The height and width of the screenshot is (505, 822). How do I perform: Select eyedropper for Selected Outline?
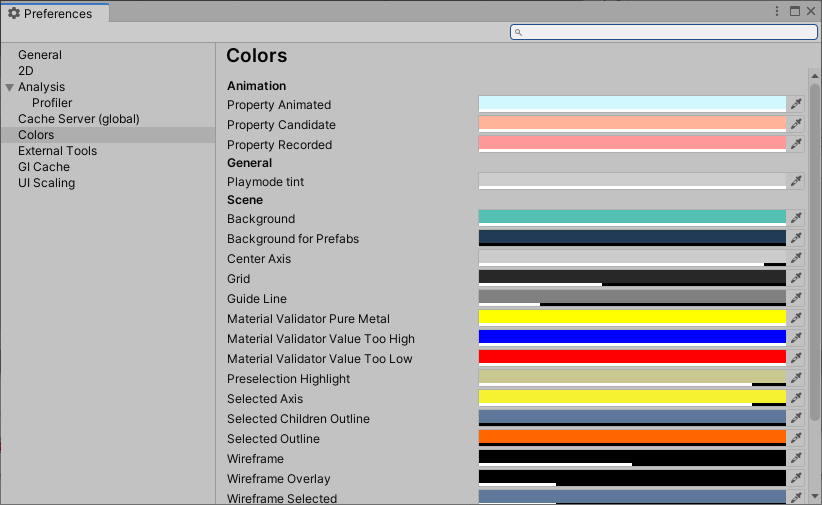(796, 438)
